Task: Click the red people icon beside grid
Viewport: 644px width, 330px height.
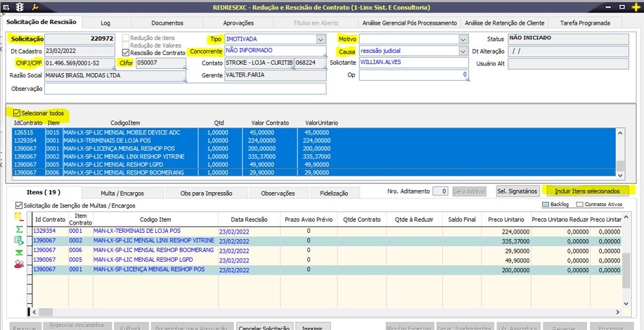Action: click(x=18, y=264)
